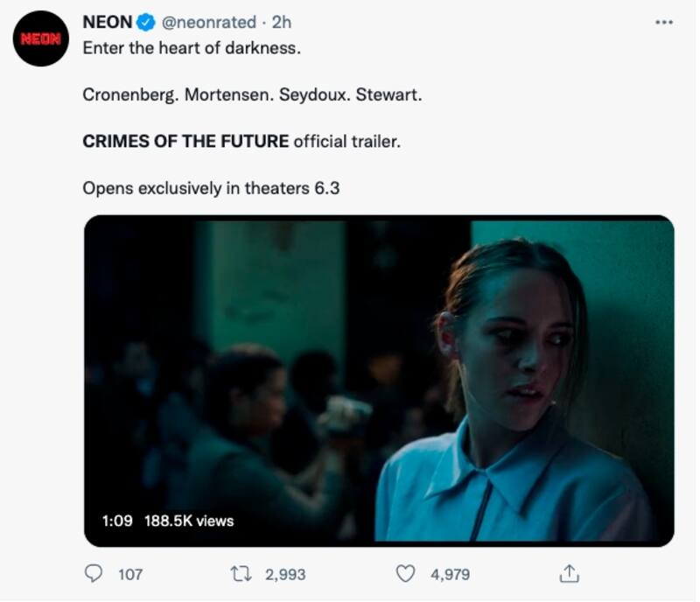Image resolution: width=700 pixels, height=602 pixels.
Task: Click the NEON display name
Action: click(x=108, y=23)
